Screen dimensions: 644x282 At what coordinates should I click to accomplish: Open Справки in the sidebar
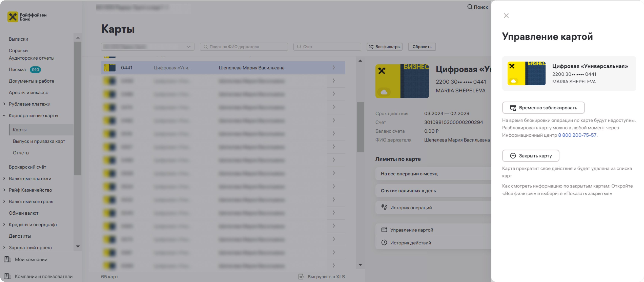pos(18,50)
